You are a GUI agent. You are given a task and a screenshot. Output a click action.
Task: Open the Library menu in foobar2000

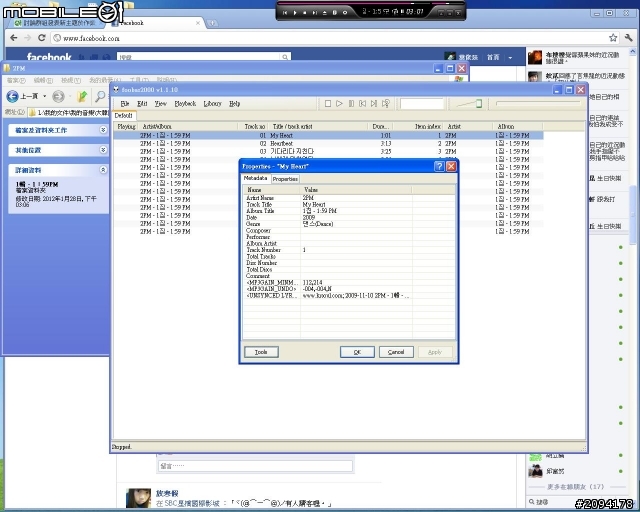pyautogui.click(x=212, y=104)
